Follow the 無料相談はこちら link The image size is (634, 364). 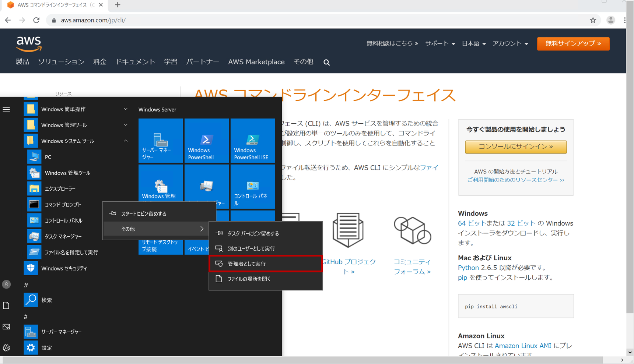[392, 43]
